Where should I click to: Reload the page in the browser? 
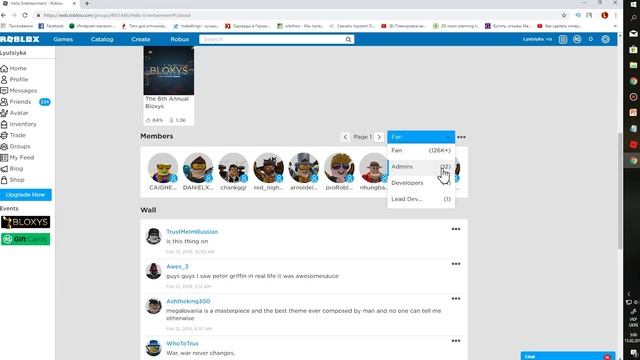(25, 15)
